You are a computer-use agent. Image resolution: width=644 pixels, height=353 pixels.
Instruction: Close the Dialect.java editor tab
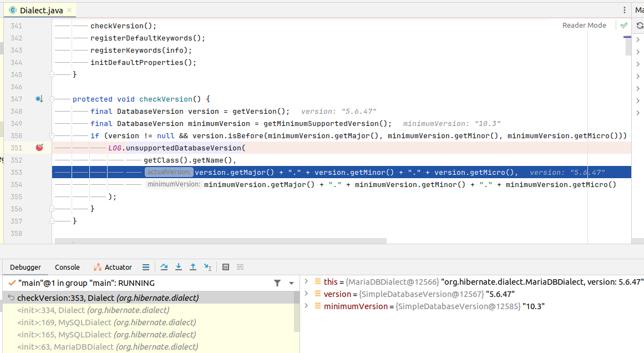tap(69, 10)
